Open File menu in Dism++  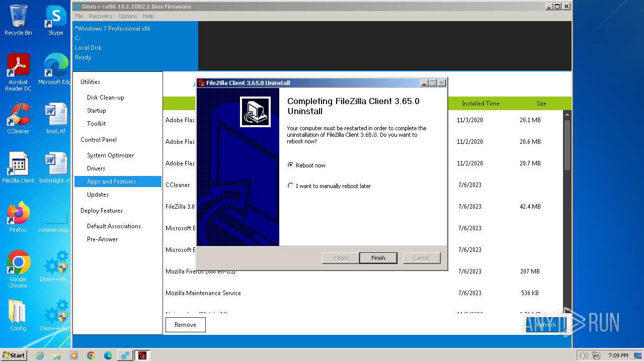coord(79,16)
